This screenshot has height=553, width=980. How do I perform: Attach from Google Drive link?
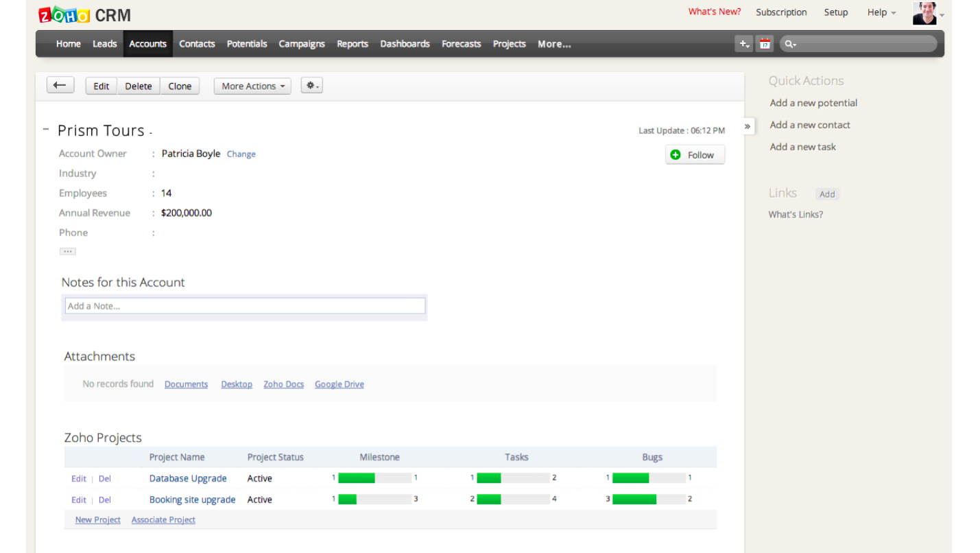[x=339, y=384]
